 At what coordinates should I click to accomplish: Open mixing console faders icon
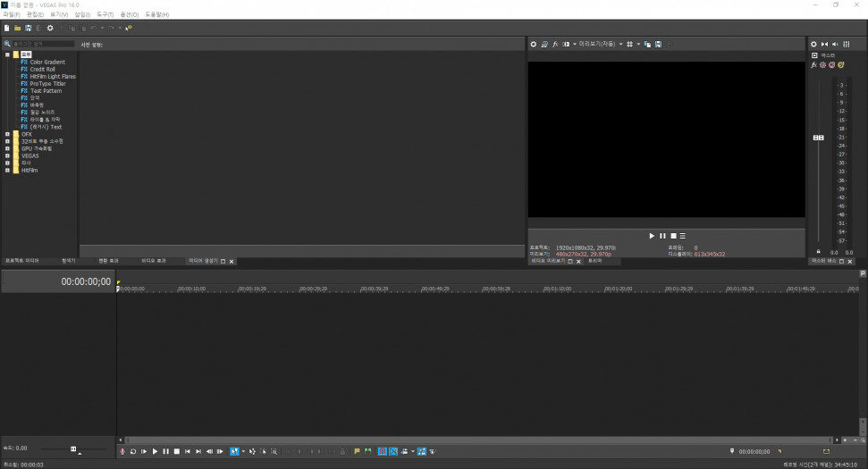coord(846,45)
